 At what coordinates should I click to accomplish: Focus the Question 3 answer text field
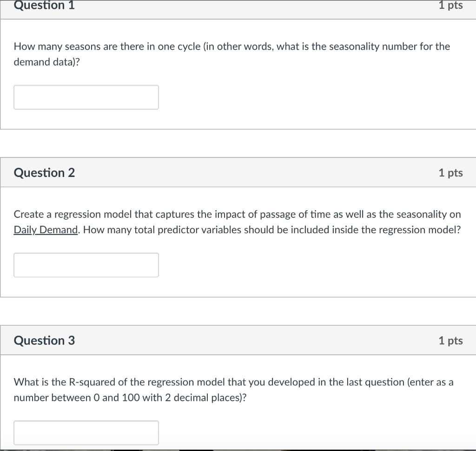click(x=86, y=432)
